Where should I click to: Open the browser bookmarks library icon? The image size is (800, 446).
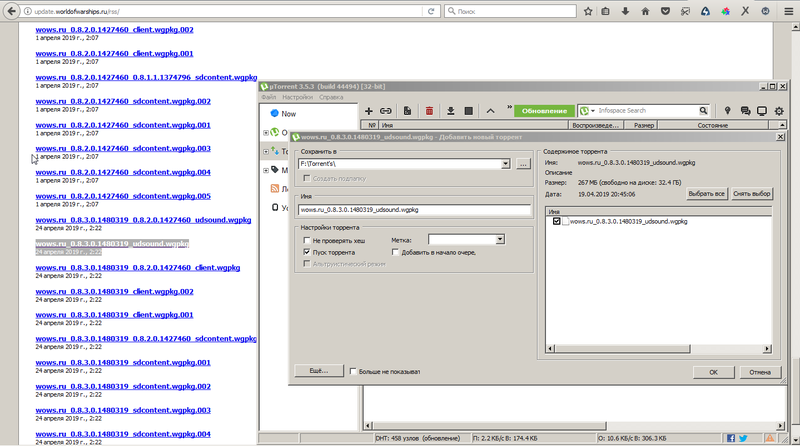click(606, 11)
